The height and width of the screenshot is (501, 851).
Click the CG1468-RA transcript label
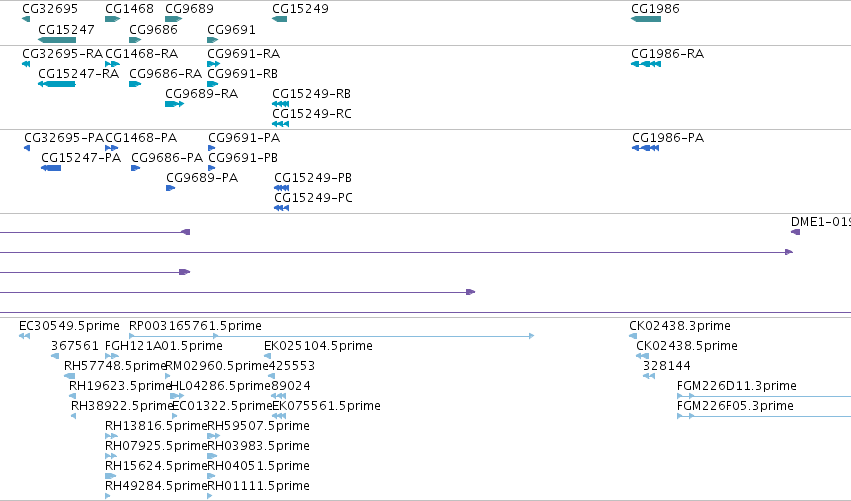(x=142, y=54)
